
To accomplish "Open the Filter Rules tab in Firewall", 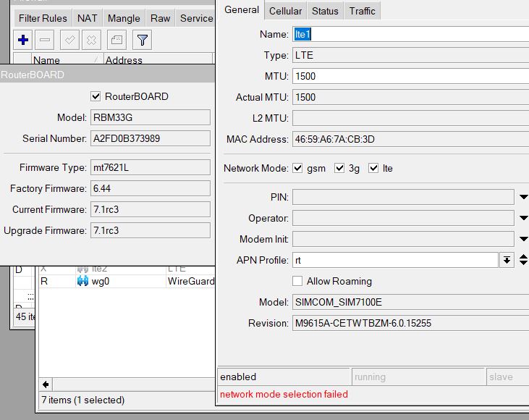I will click(43, 18).
